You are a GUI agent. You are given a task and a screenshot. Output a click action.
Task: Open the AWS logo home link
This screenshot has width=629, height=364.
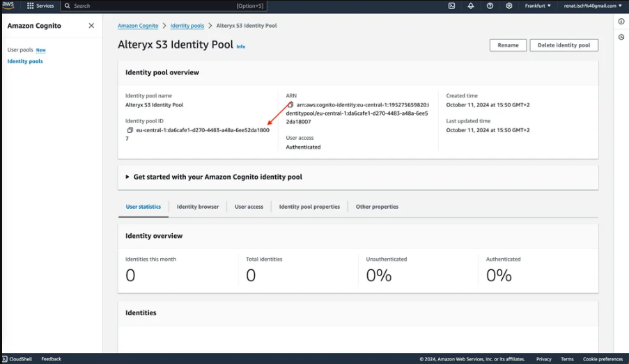(x=8, y=5)
